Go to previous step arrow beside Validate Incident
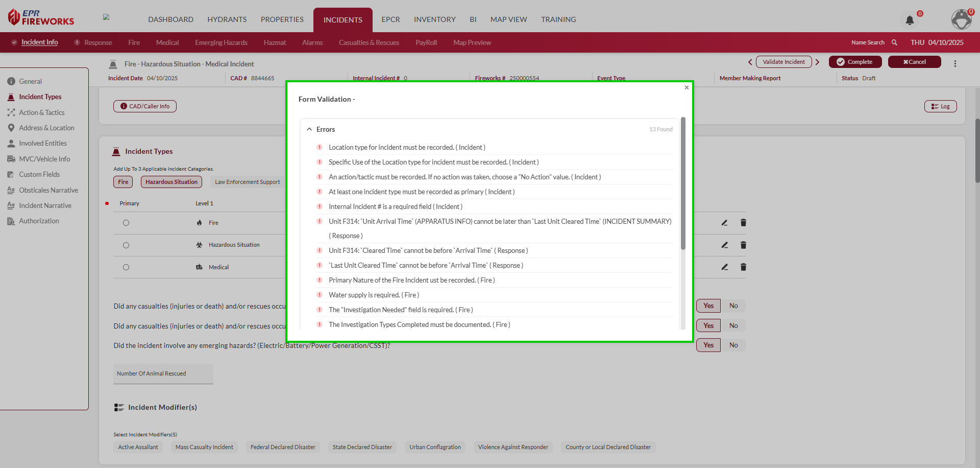This screenshot has height=468, width=980. tap(750, 62)
